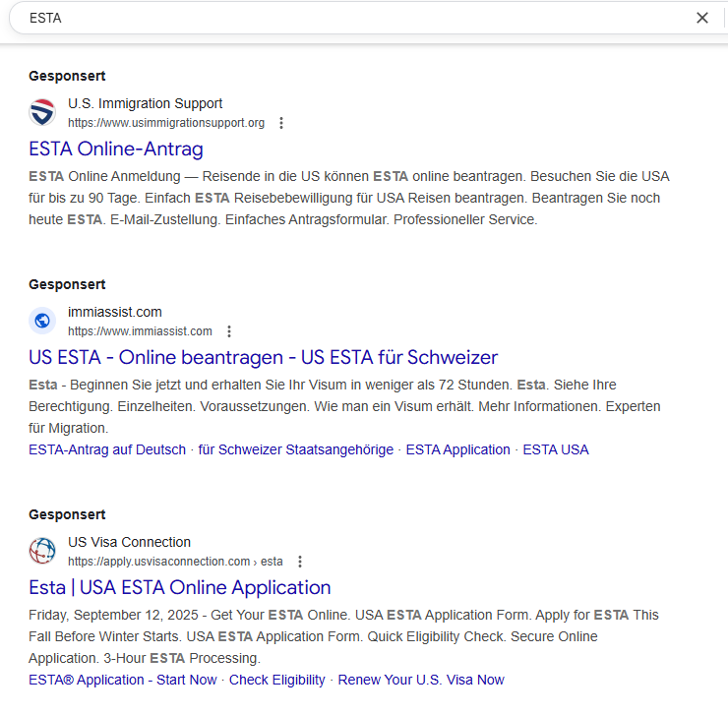This screenshot has height=715, width=728.
Task: Click the 'Friday, September 12, 2025' ad description
Action: 343,636
